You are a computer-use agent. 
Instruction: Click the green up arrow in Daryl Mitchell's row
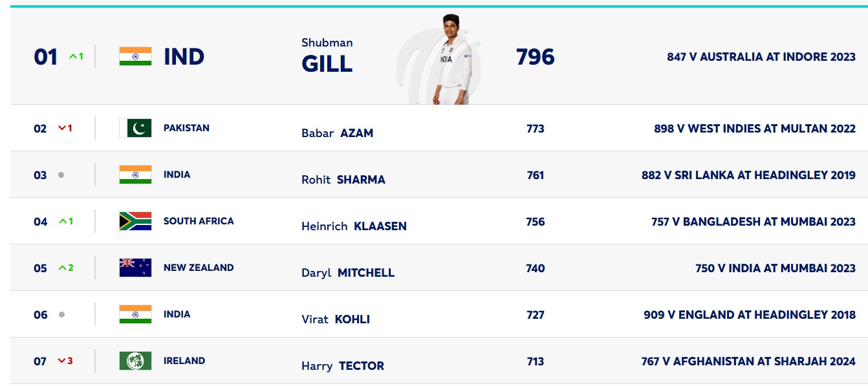coord(62,268)
